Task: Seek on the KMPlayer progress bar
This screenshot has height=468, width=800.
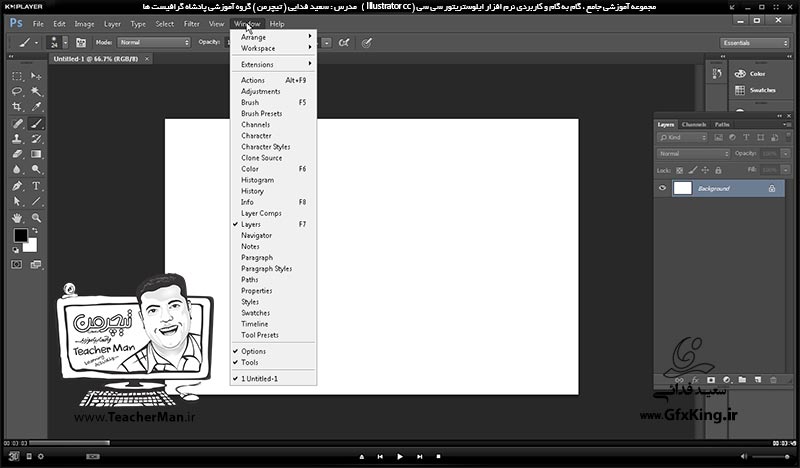Action: point(400,443)
